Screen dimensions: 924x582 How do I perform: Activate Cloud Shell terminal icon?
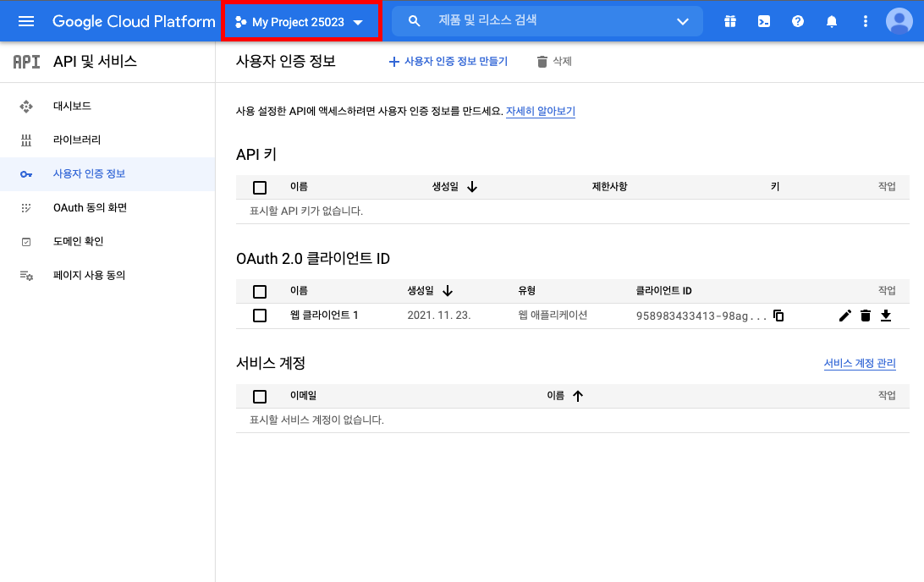[764, 21]
